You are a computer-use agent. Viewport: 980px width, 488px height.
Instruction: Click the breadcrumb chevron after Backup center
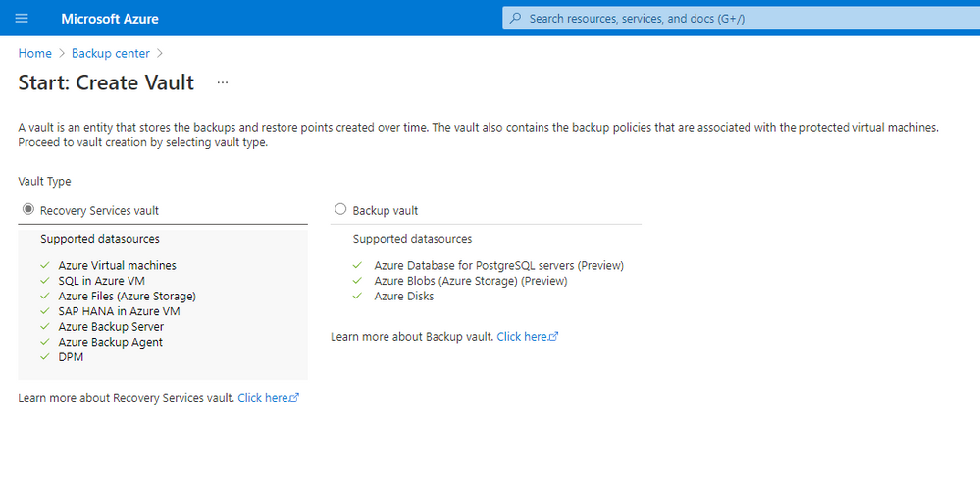point(159,54)
